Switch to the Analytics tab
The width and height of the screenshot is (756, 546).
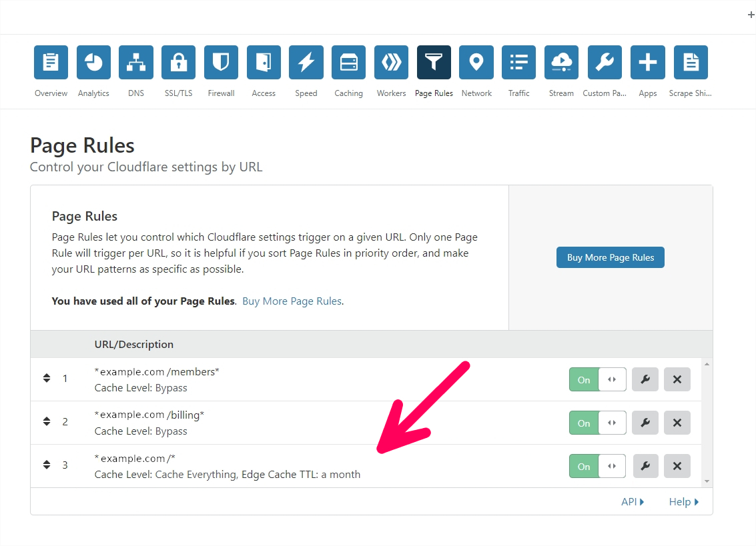point(93,71)
